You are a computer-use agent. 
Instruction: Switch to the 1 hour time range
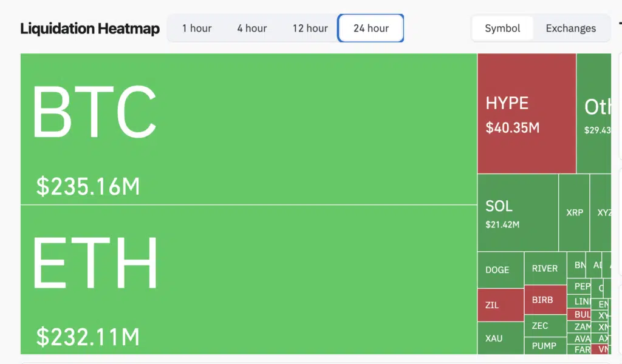[196, 28]
